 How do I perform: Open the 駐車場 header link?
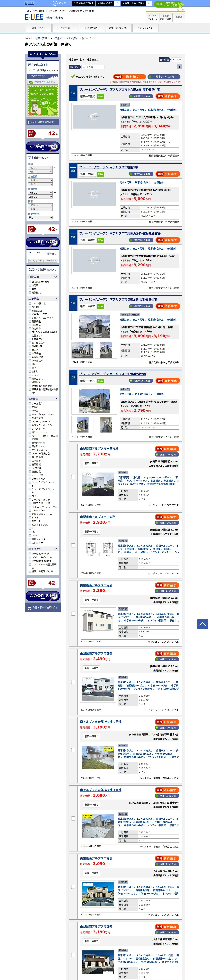[179, 17]
